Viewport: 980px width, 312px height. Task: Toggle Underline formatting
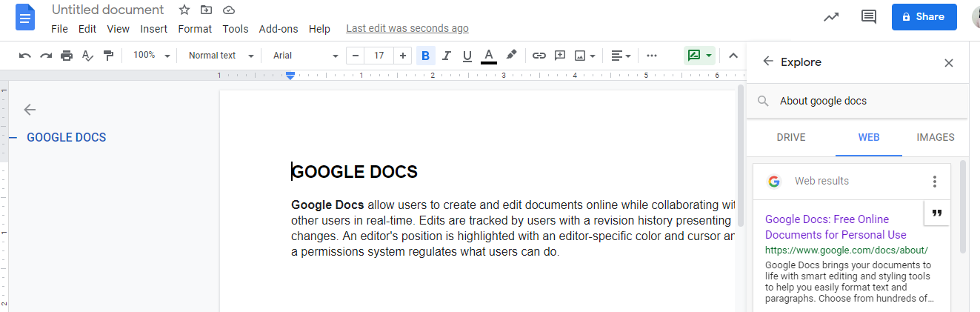[x=467, y=56]
